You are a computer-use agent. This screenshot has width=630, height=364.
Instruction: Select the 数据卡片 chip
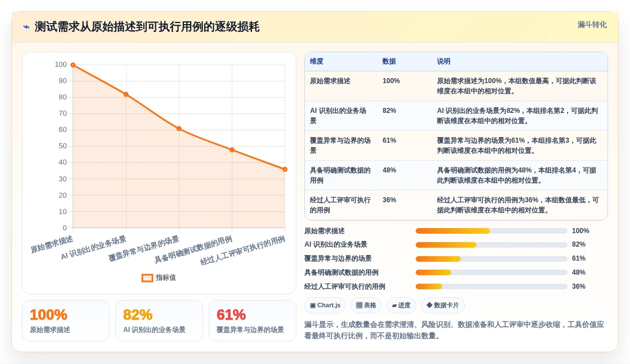click(442, 306)
